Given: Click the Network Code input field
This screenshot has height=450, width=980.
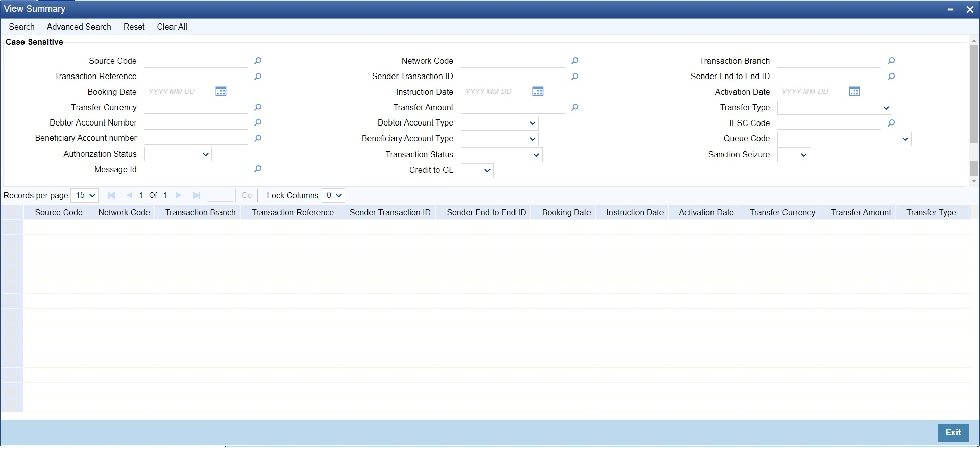Looking at the screenshot, I should point(513,61).
